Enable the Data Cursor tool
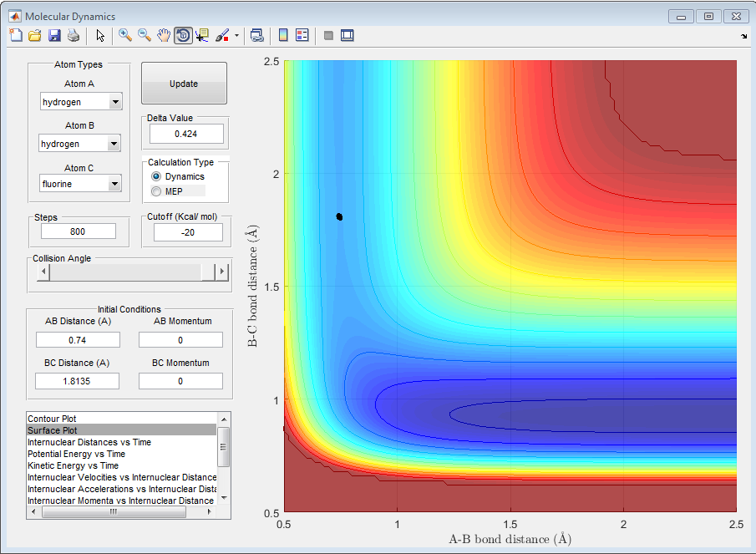 click(x=203, y=35)
